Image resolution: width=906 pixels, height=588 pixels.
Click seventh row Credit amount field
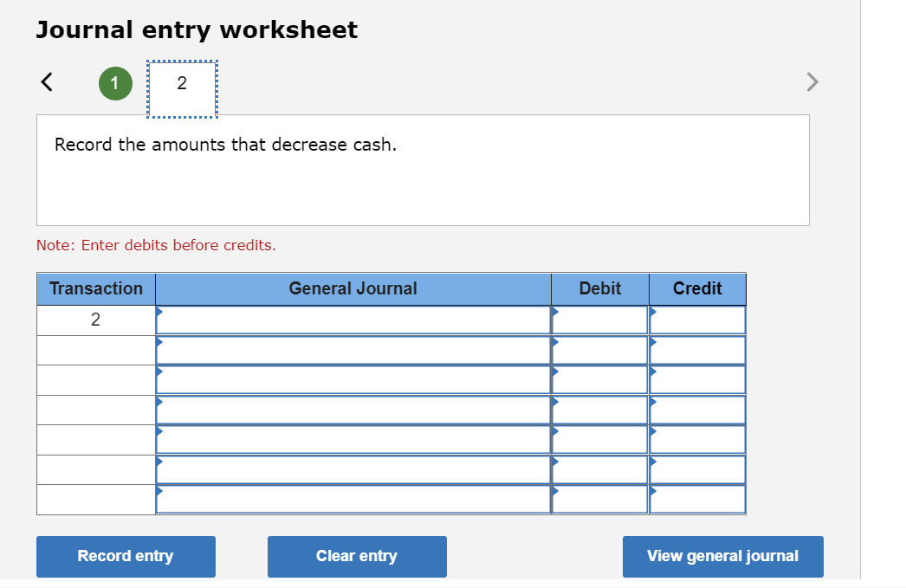697,499
